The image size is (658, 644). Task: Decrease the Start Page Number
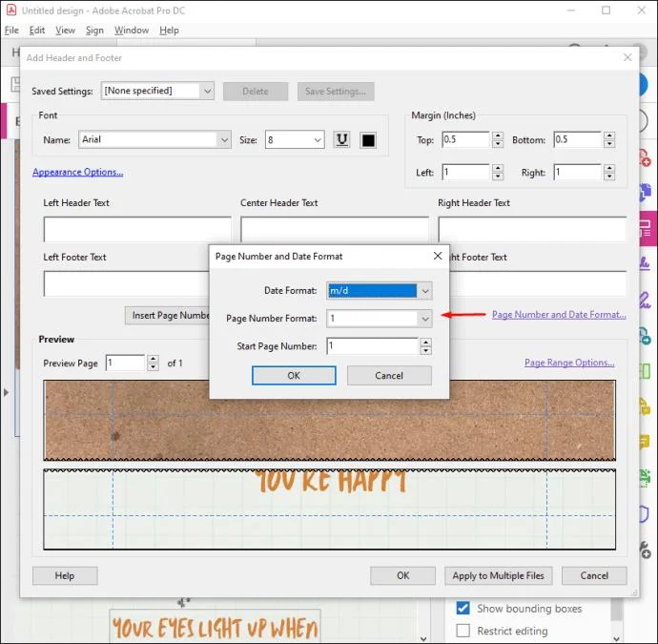click(x=425, y=350)
